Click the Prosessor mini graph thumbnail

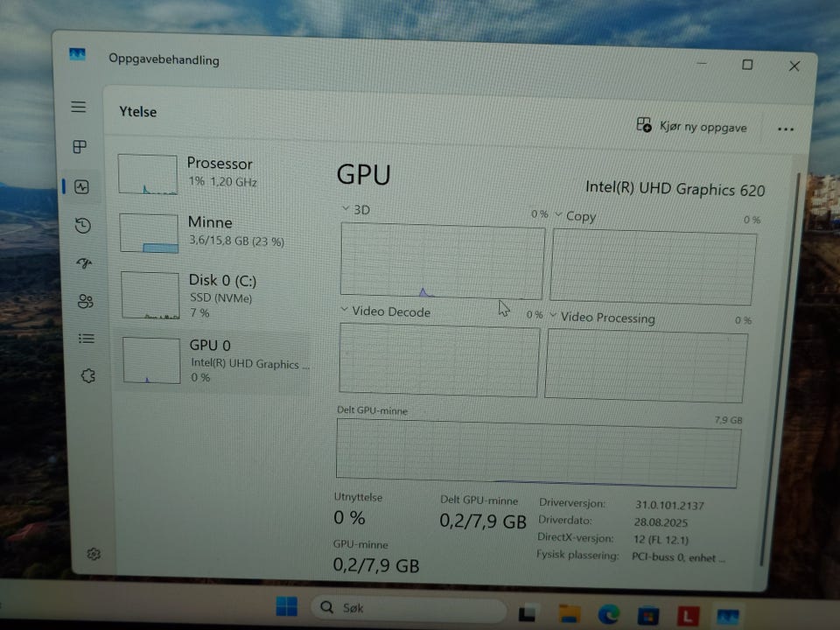(x=148, y=174)
